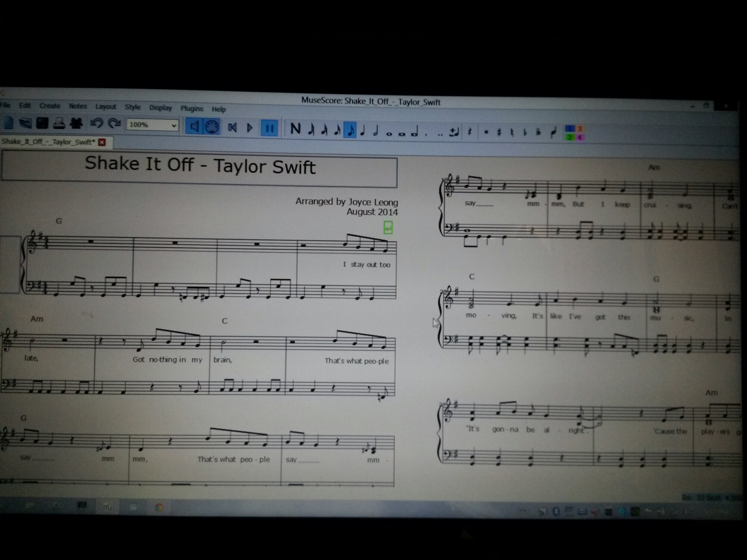747x560 pixels.
Task: Add an augmentation dot to the note
Action: (x=426, y=134)
